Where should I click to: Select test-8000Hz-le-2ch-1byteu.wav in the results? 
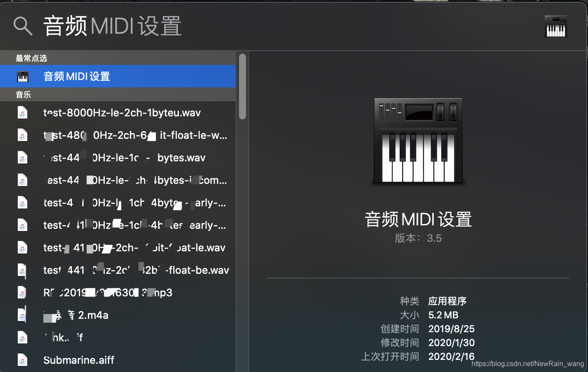pyautogui.click(x=118, y=113)
